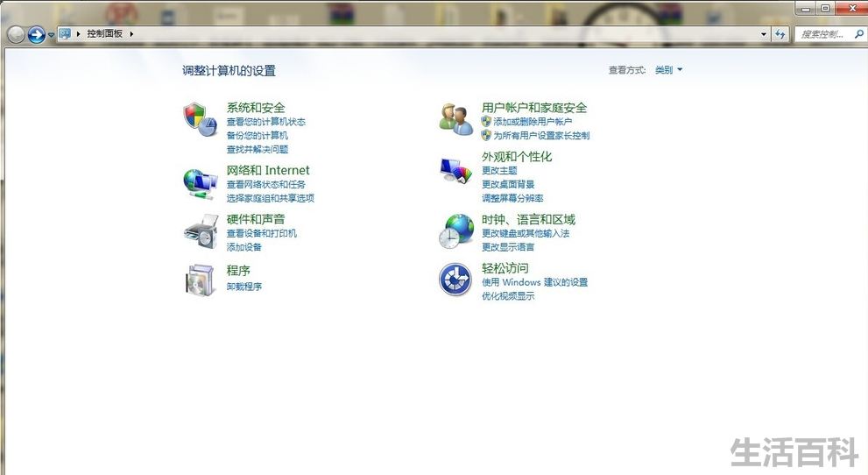Screen dimensions: 868x475
Task: Click 查找并解决问题 link
Action: pyautogui.click(x=257, y=149)
